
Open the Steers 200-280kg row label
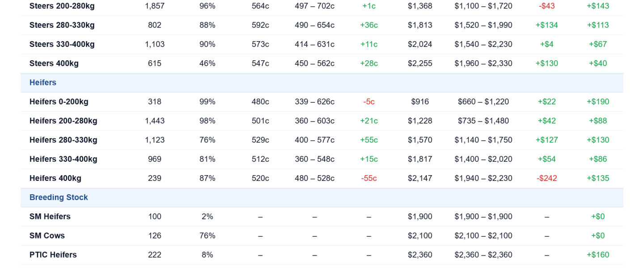pyautogui.click(x=62, y=6)
